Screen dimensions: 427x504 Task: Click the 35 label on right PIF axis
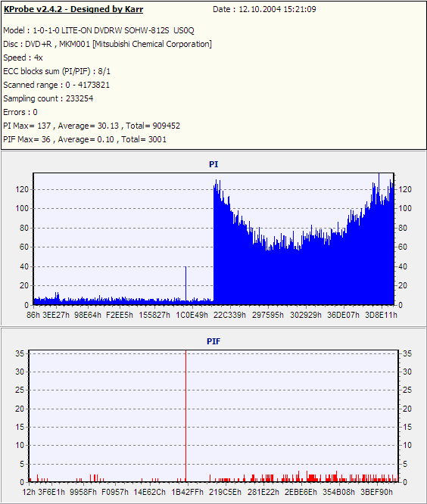point(407,353)
